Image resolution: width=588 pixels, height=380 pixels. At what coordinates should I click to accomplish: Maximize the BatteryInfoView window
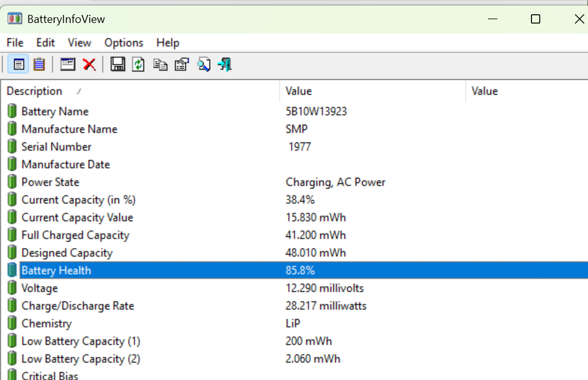tap(535, 19)
